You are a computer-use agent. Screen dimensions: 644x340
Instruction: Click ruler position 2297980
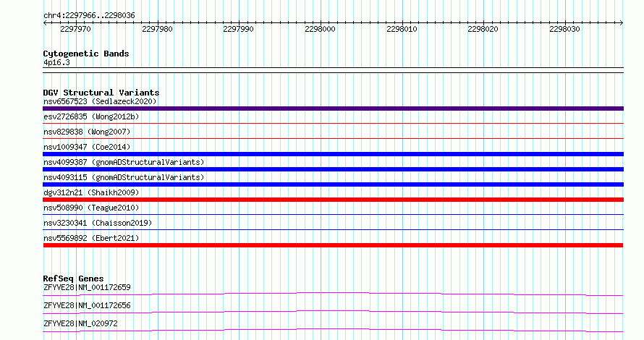pyautogui.click(x=157, y=29)
